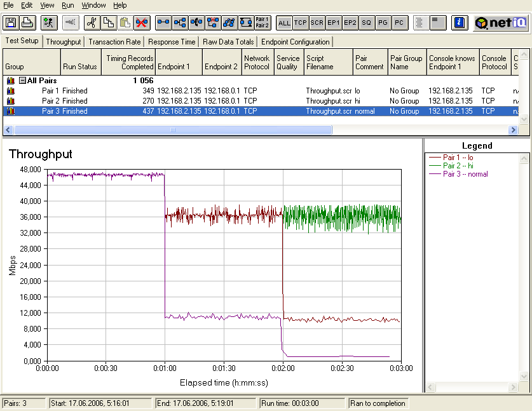The height and width of the screenshot is (411, 532).
Task: Click the red X Delete toolbar icon
Action: click(142, 23)
